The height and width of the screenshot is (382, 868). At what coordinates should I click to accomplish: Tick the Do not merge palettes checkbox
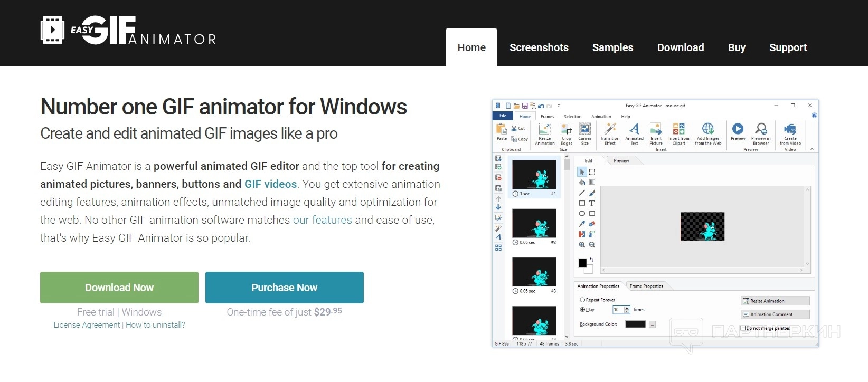tap(743, 328)
